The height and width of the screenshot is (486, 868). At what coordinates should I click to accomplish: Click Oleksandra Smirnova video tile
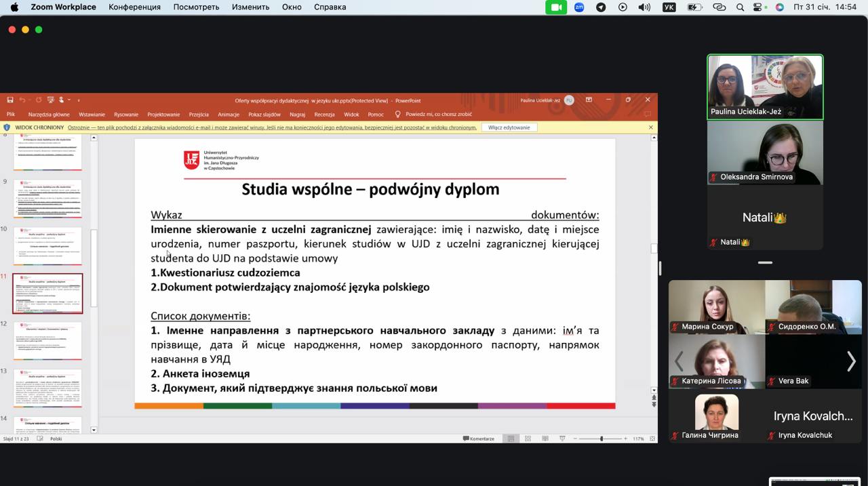[765, 153]
